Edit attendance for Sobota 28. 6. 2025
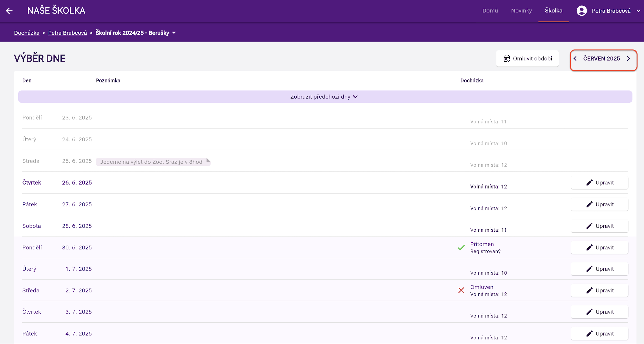The width and height of the screenshot is (644, 344). click(599, 226)
